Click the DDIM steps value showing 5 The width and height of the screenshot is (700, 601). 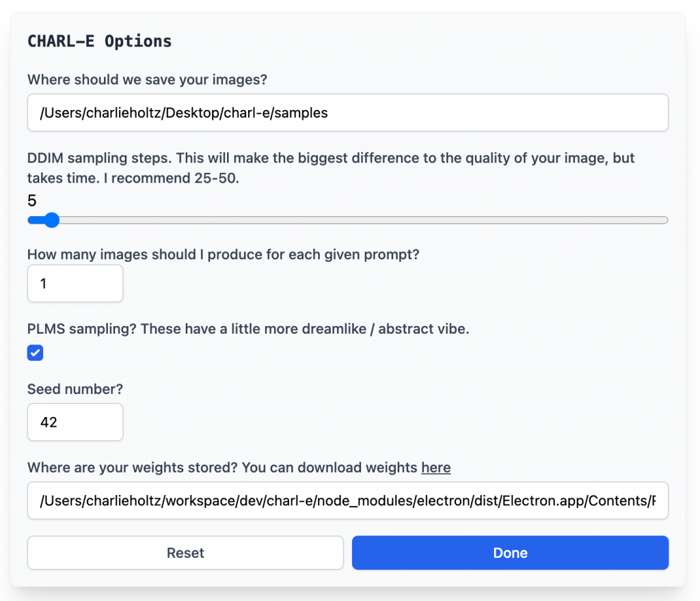pos(31,200)
